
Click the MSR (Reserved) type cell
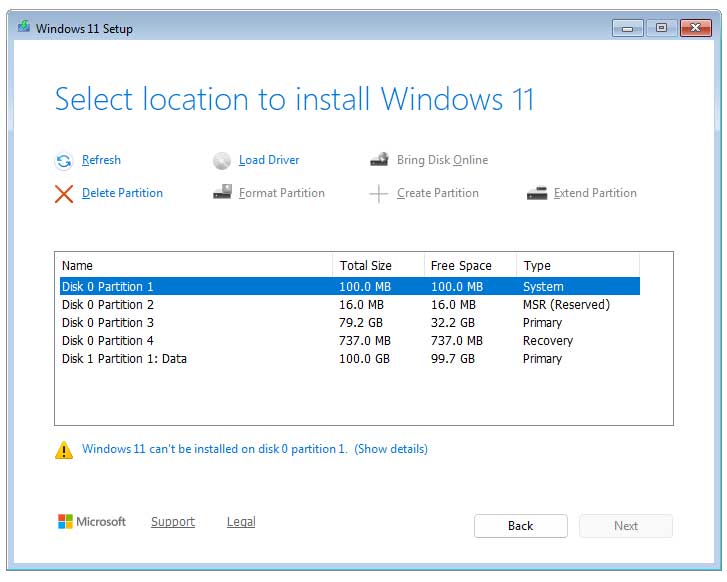pyautogui.click(x=567, y=305)
